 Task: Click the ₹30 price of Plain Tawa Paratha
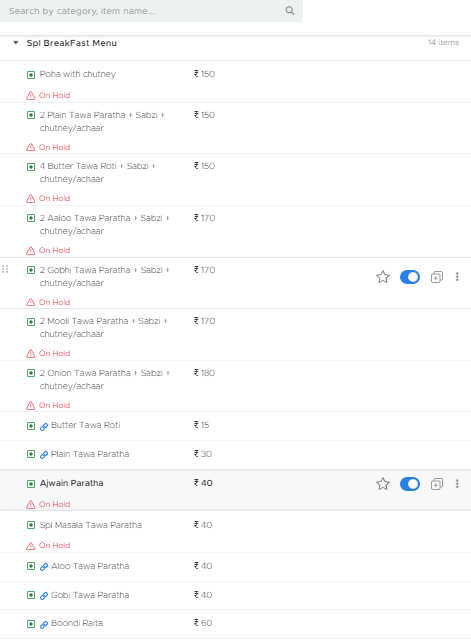point(203,454)
